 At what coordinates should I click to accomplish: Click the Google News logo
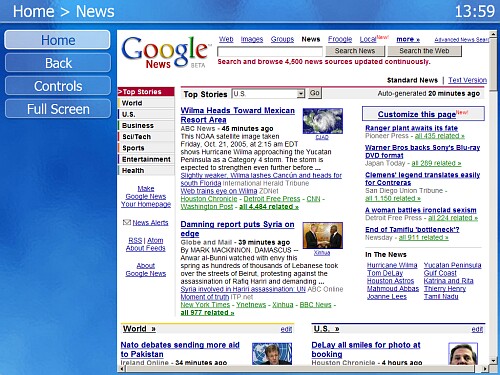166,52
